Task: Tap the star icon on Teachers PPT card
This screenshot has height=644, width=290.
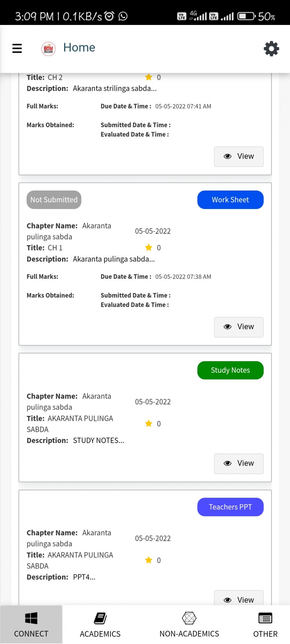Action: (149, 560)
